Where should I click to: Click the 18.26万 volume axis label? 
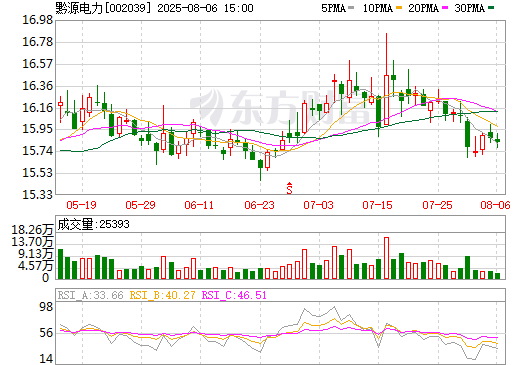[x=32, y=230]
